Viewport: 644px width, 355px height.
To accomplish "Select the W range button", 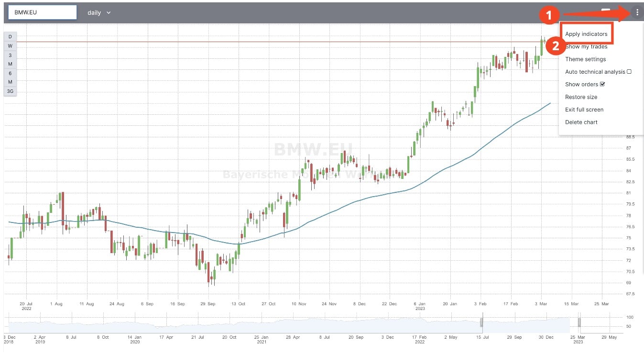I will click(x=10, y=46).
